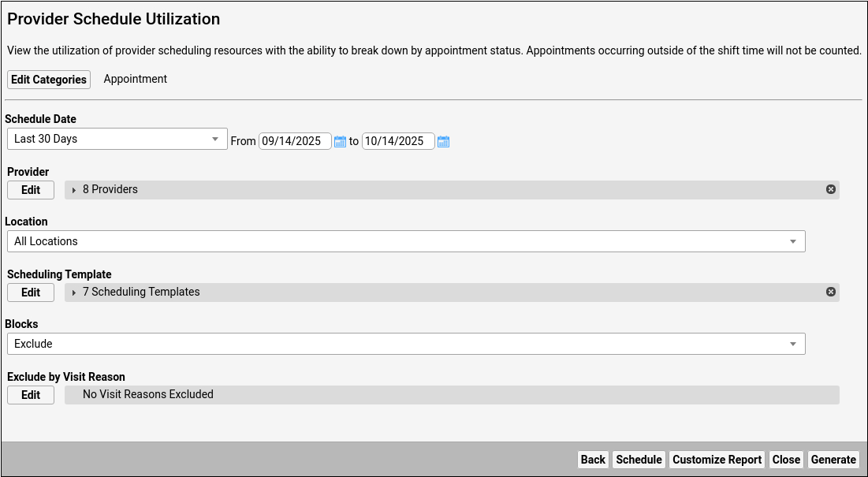This screenshot has width=868, height=477.
Task: Generate the utilization report
Action: (x=833, y=460)
